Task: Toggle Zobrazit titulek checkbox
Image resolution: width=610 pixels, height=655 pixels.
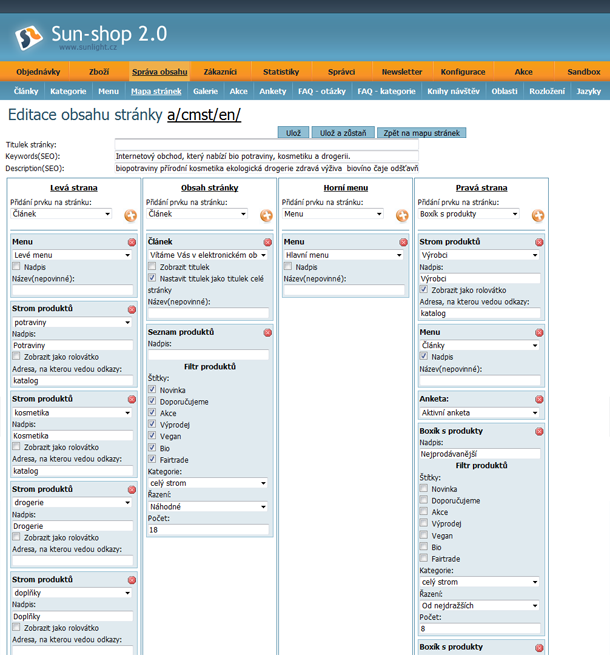Action: tap(152, 266)
